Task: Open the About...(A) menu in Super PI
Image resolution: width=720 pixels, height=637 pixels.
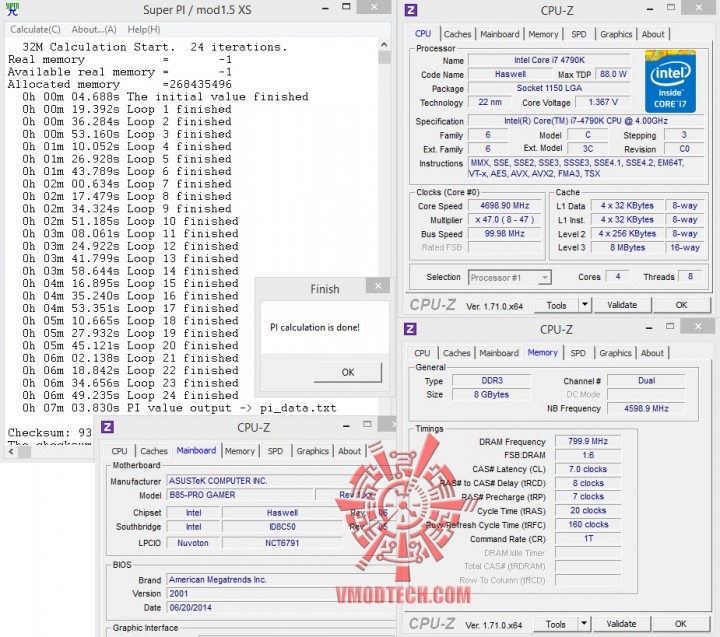Action: coord(94,29)
